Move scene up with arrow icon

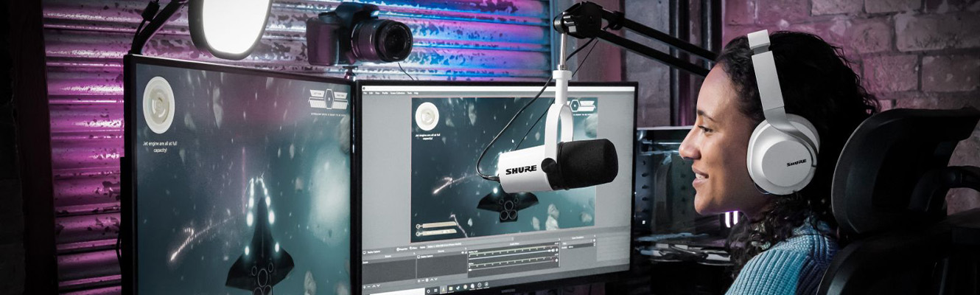(374, 286)
